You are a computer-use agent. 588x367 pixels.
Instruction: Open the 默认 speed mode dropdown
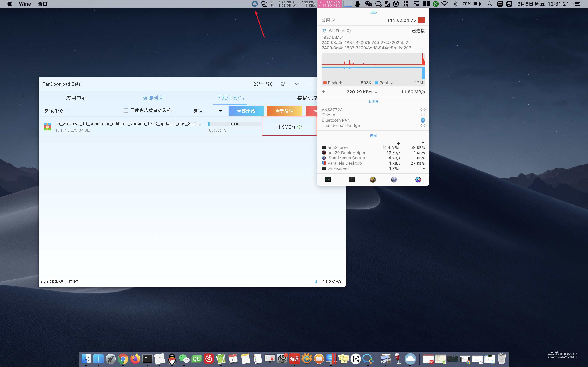[207, 111]
